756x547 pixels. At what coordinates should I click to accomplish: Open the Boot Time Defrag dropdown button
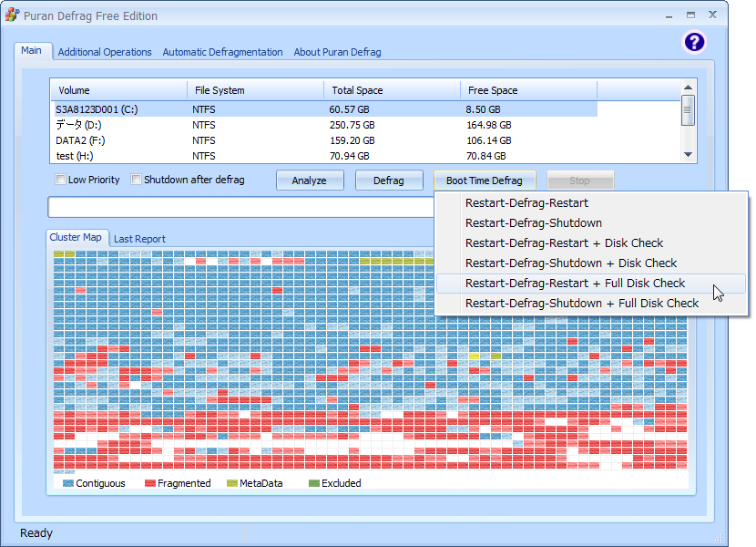coord(485,181)
